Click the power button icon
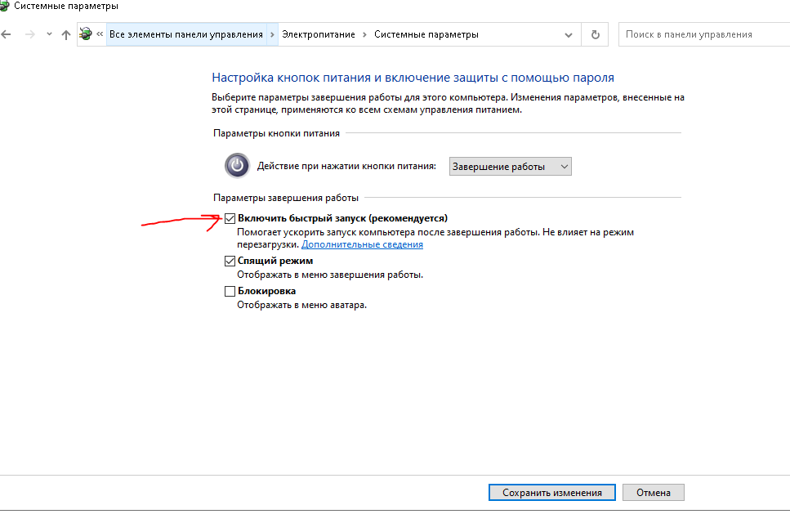The image size is (790, 532). pos(237,166)
